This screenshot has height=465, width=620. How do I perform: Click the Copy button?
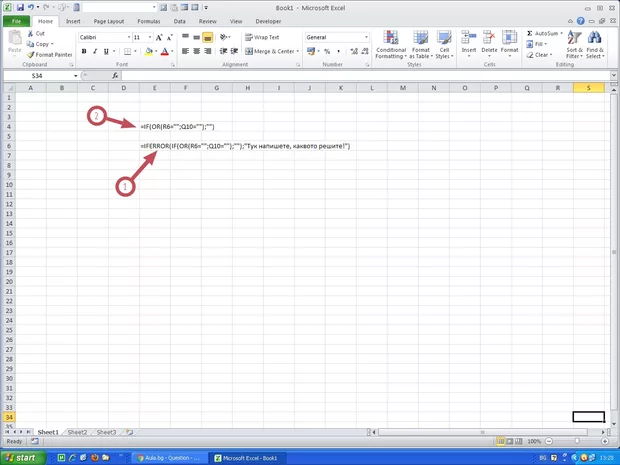click(x=42, y=44)
